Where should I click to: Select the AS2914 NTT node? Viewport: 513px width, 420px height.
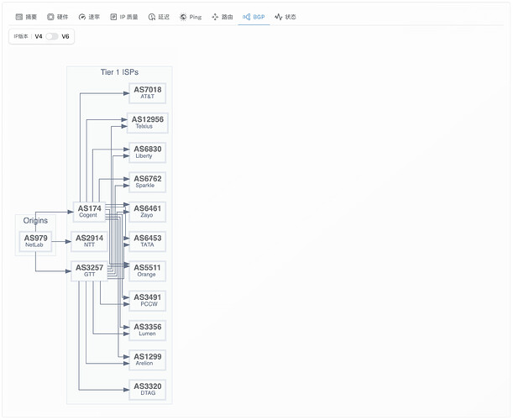pyautogui.click(x=89, y=241)
